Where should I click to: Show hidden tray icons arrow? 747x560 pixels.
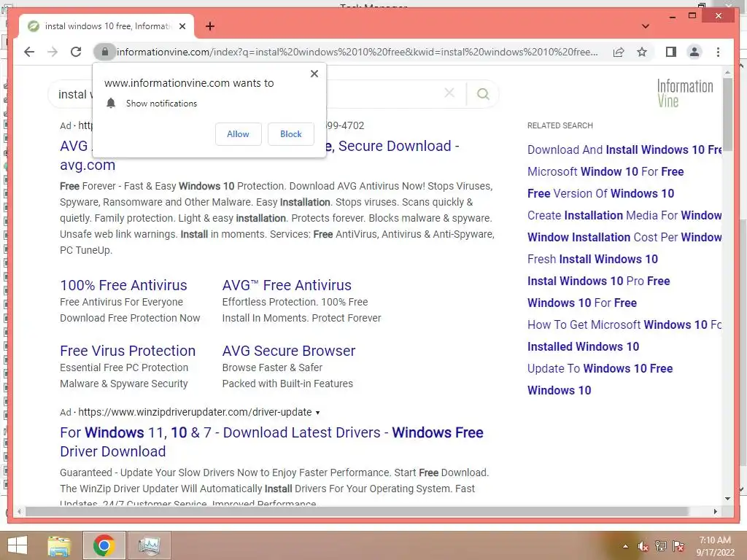[625, 546]
